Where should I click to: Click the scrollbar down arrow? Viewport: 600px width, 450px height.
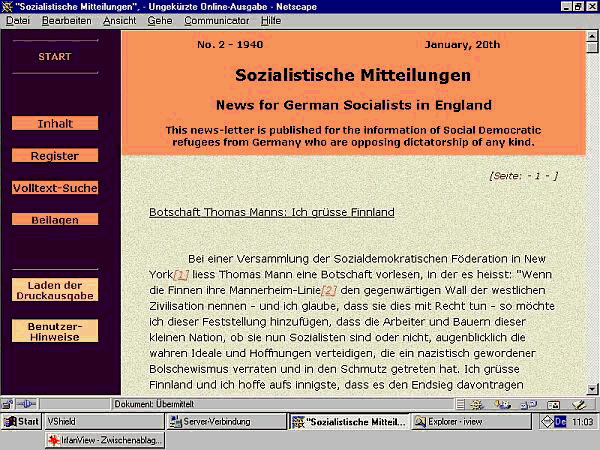point(592,389)
